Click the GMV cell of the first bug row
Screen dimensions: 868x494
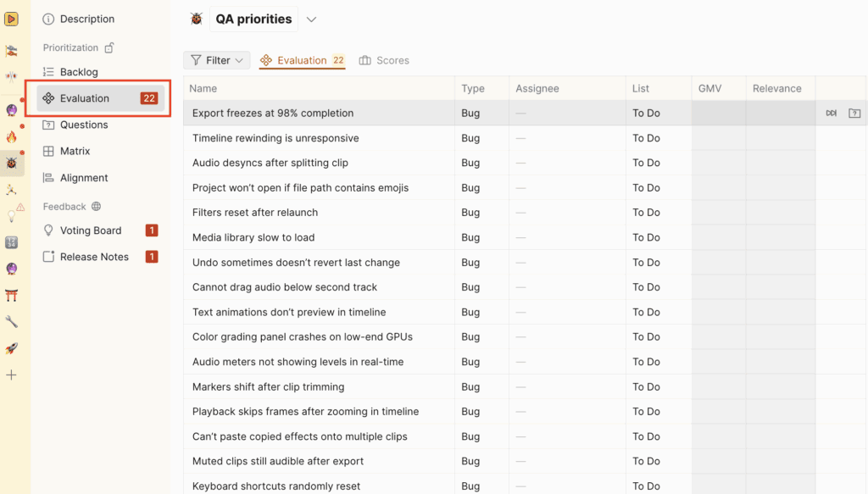(x=717, y=112)
